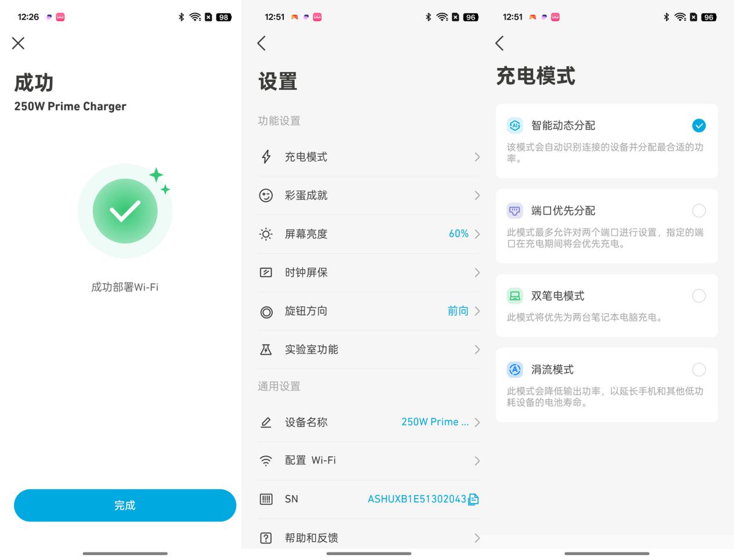The image size is (734, 560).
Task: Tap the pencil icon beside 设备名称
Action: pos(266,422)
